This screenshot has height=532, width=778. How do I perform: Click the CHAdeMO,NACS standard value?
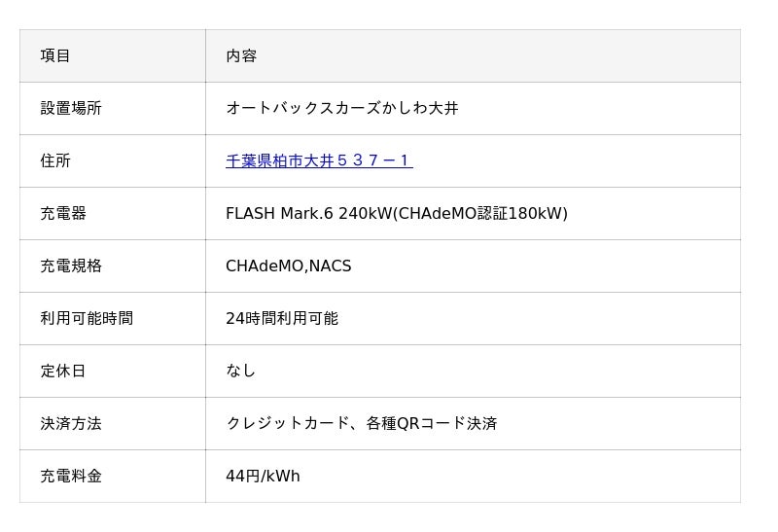coord(288,266)
